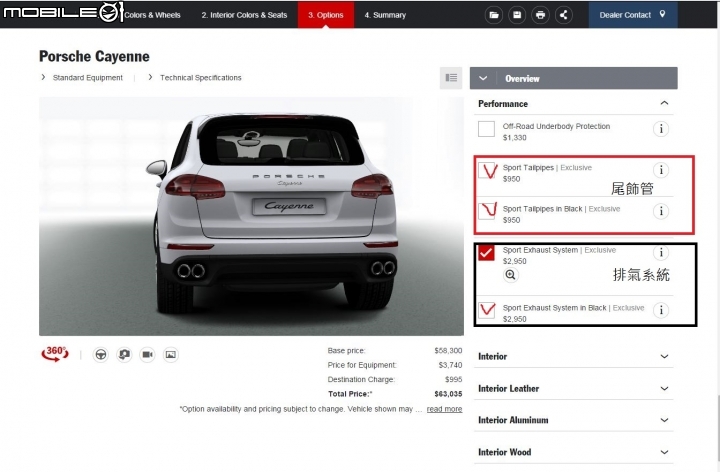Image resolution: width=720 pixels, height=472 pixels.
Task: Show info for Sport Exhaust System
Action: (661, 252)
